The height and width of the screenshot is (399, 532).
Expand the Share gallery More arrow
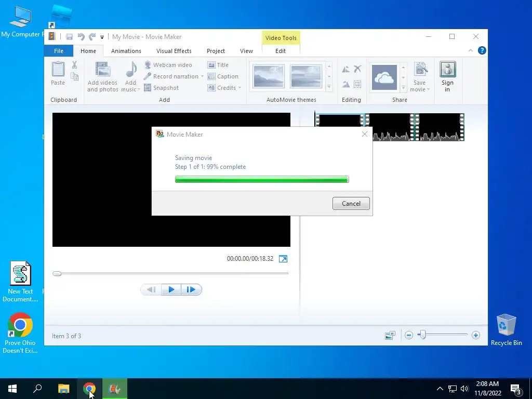[403, 87]
